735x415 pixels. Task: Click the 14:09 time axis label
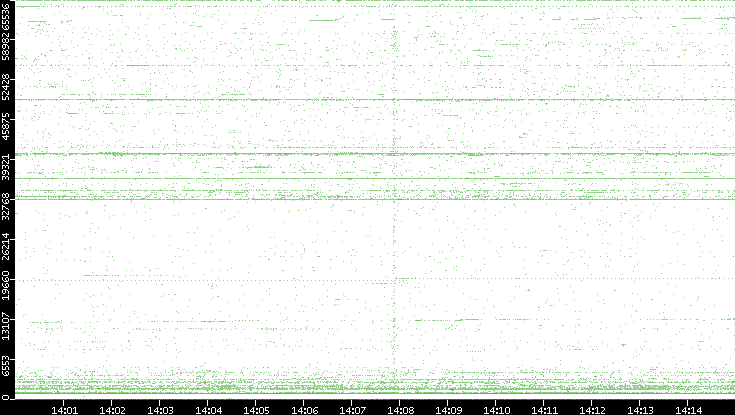[448, 409]
